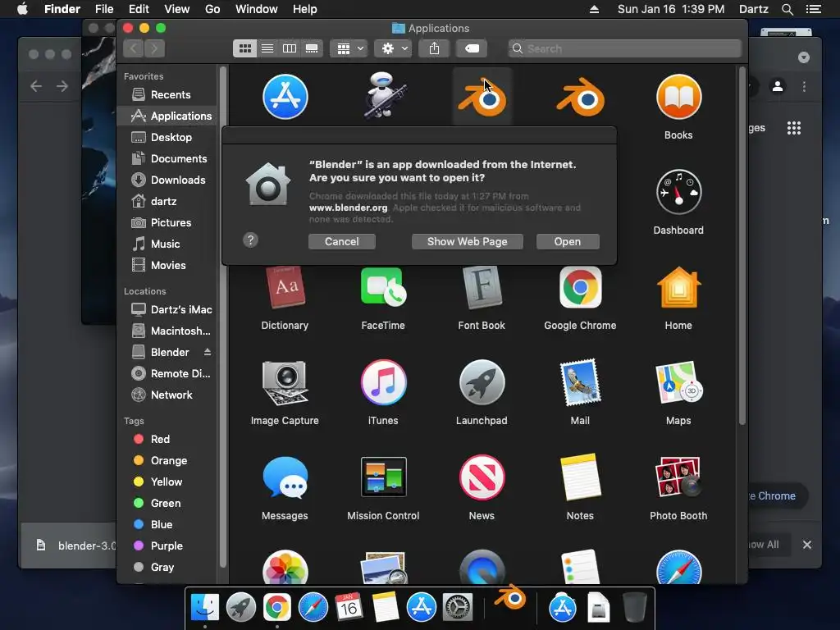Image resolution: width=840 pixels, height=630 pixels.
Task: Open the group-by arrangement dropdown
Action: click(x=349, y=48)
